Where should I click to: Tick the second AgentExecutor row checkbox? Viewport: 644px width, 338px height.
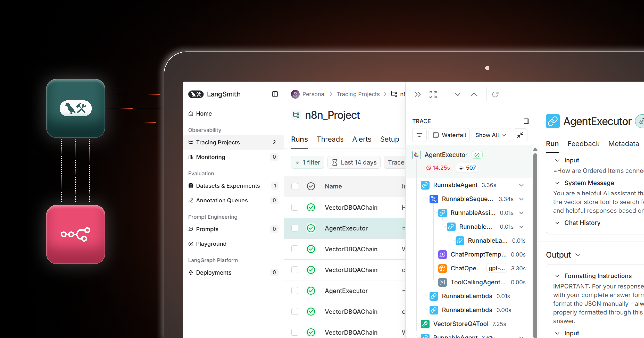(295, 291)
